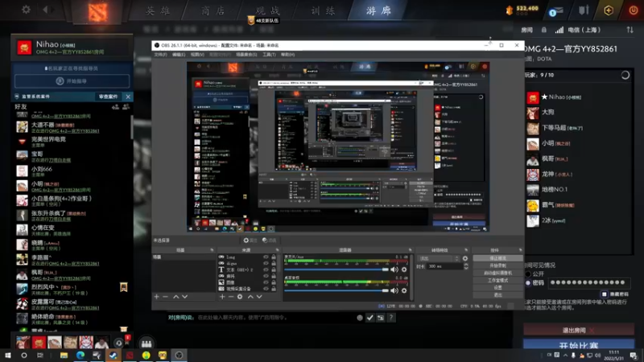
Task: Move source up arrow
Action: pos(250,297)
